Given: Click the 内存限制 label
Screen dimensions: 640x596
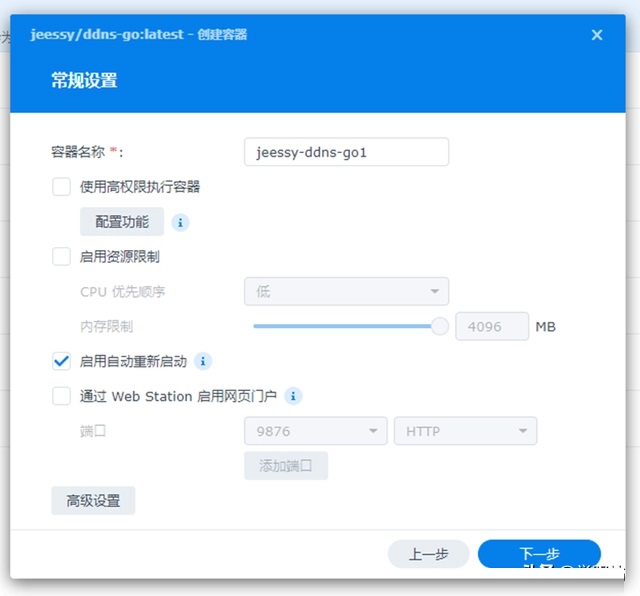Looking at the screenshot, I should click(x=107, y=327).
